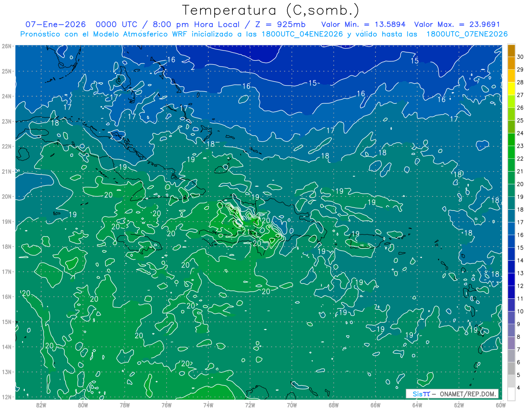Screen dimensions: 532x411
Task: Pick the yellow swatch between 27 and 28
Action: point(511,89)
